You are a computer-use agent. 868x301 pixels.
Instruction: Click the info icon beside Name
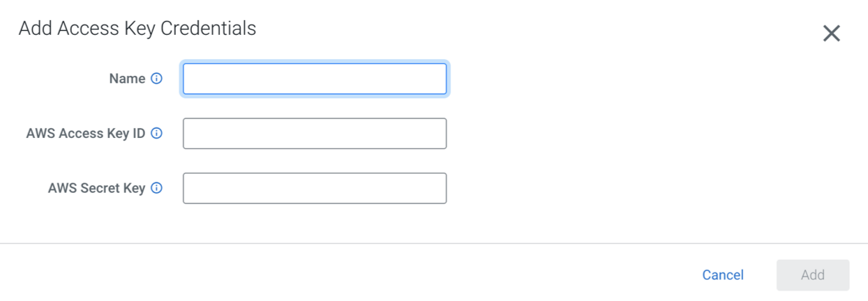click(157, 79)
